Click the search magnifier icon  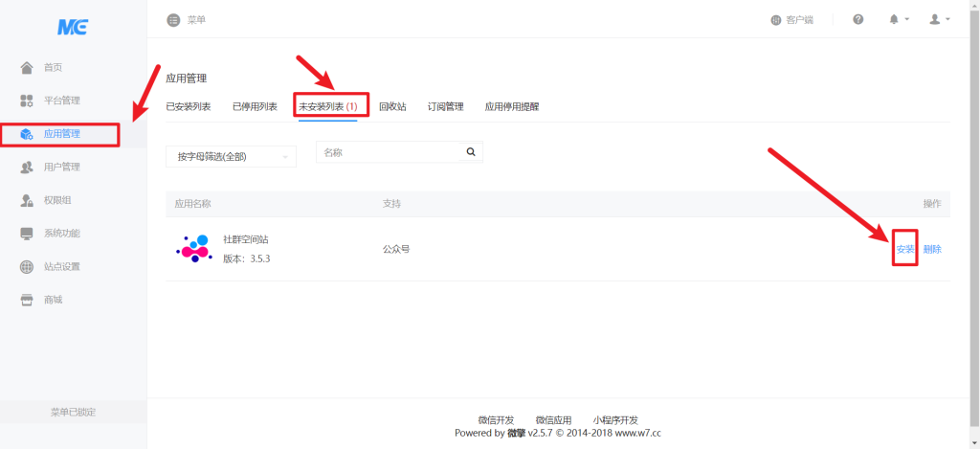pos(471,152)
